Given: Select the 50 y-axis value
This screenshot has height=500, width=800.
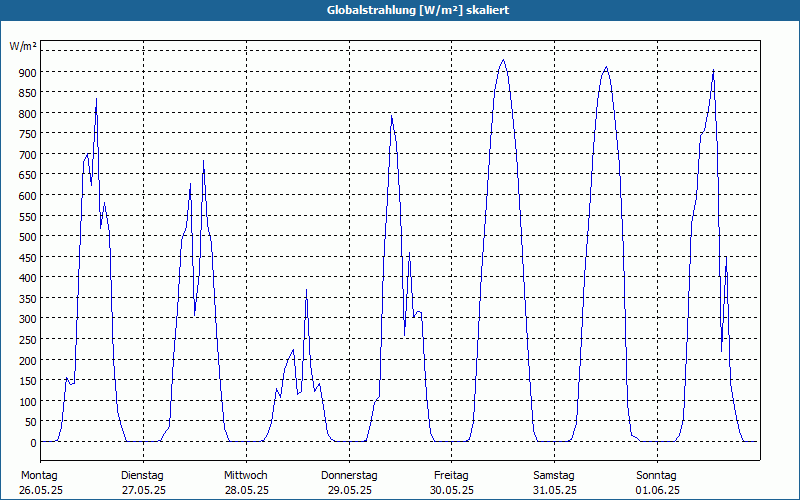Looking at the screenshot, I should (30, 422).
